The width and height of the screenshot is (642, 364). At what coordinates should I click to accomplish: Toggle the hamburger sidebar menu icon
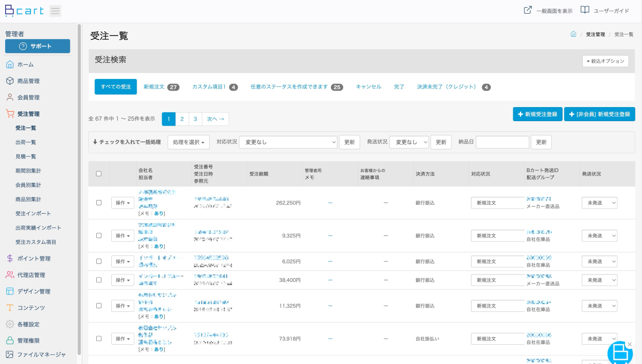pyautogui.click(x=55, y=11)
